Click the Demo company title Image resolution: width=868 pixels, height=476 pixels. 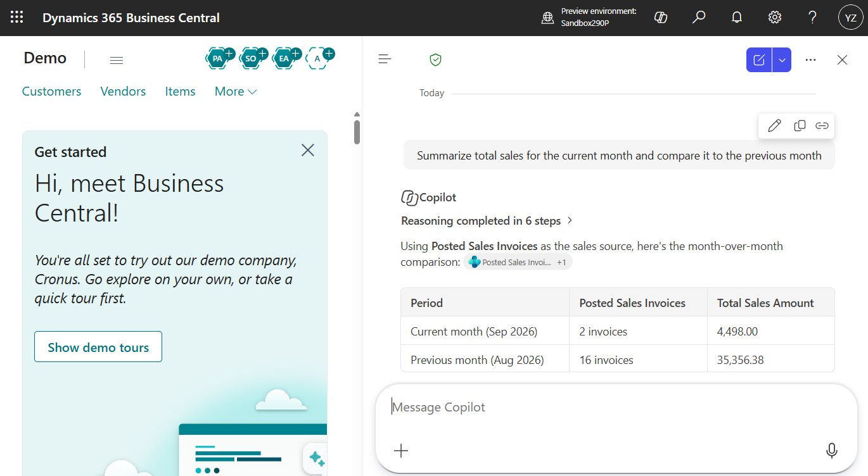pyautogui.click(x=45, y=58)
